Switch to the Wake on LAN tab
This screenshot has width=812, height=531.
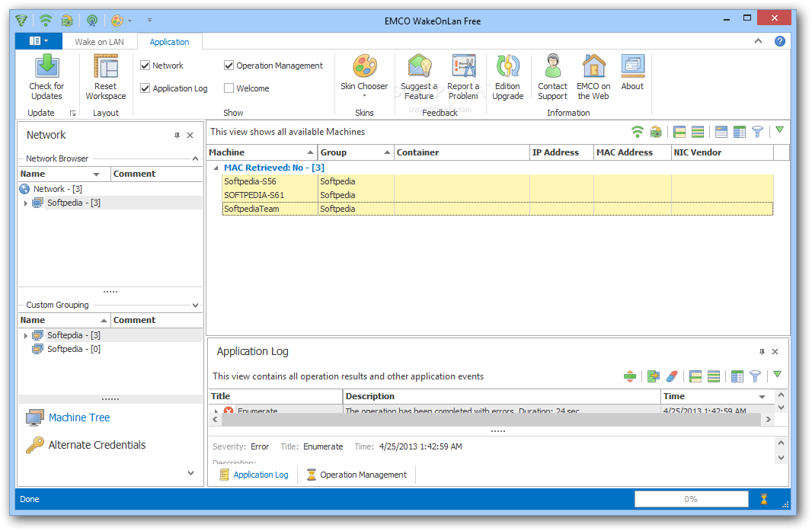pos(100,42)
